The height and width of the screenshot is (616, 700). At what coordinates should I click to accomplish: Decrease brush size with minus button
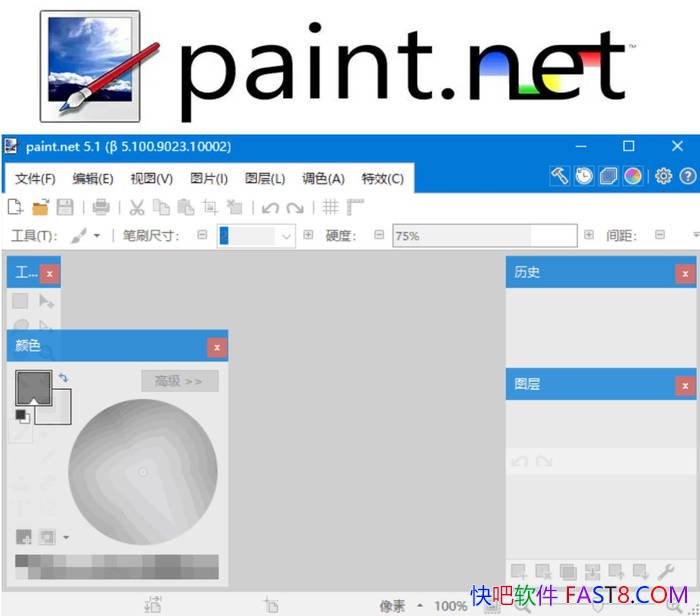(x=202, y=235)
